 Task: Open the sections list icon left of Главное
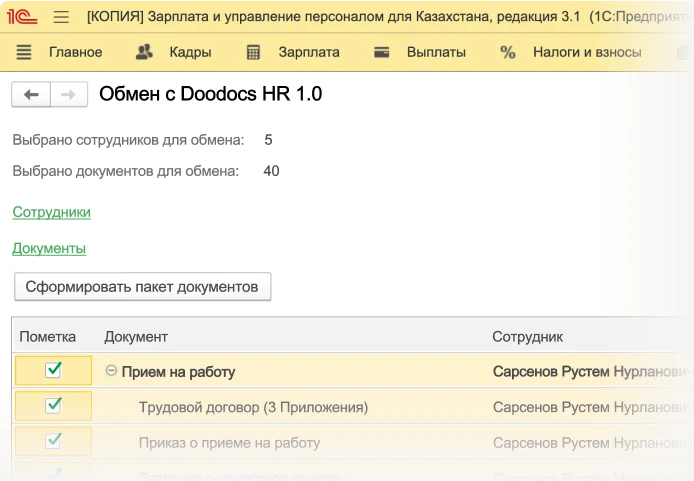click(x=24, y=52)
